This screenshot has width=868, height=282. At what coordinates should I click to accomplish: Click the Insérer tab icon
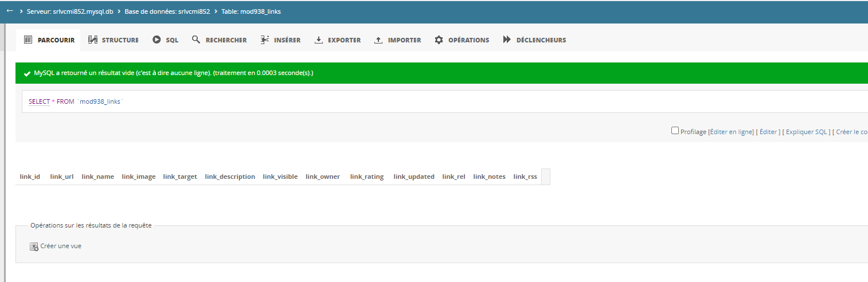click(x=264, y=40)
